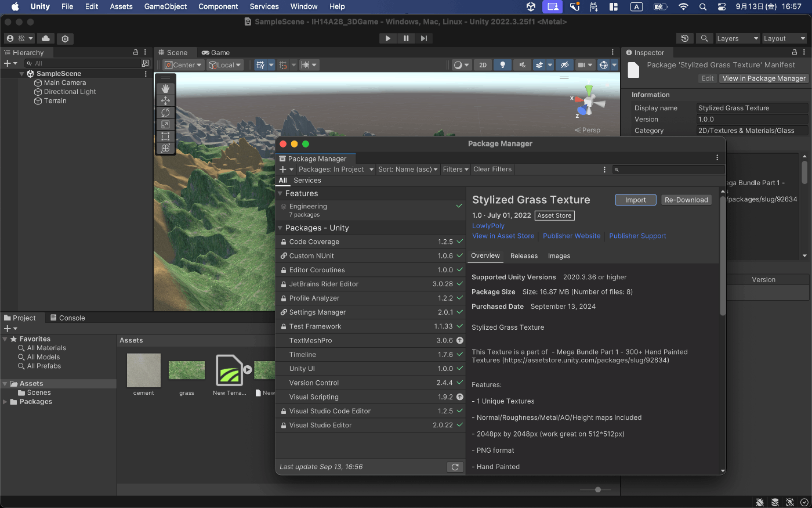The image size is (812, 508).
Task: Switch to the Game tab
Action: [216, 52]
